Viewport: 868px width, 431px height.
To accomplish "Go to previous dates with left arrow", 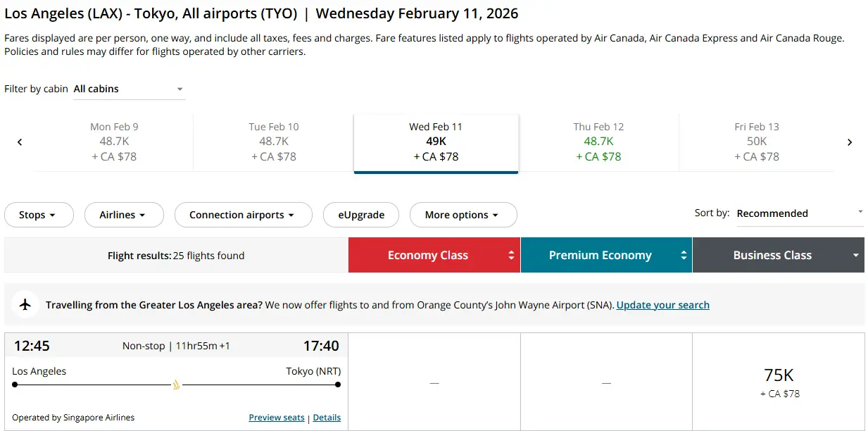I will pos(20,142).
